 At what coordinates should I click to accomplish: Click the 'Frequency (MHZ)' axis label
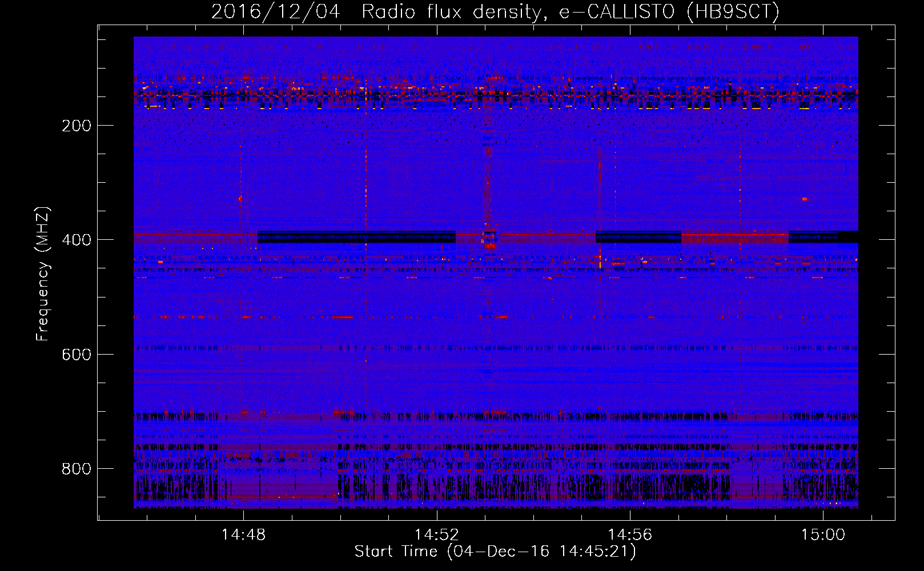[43, 274]
